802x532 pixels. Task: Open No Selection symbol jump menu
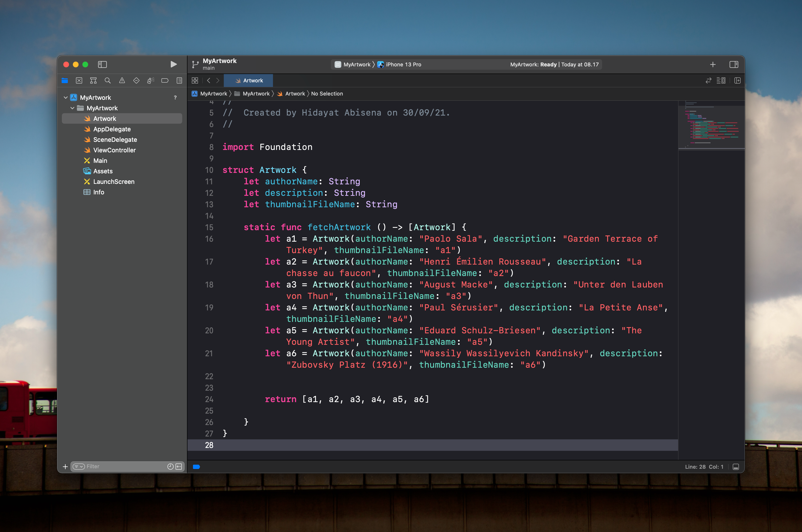327,94
